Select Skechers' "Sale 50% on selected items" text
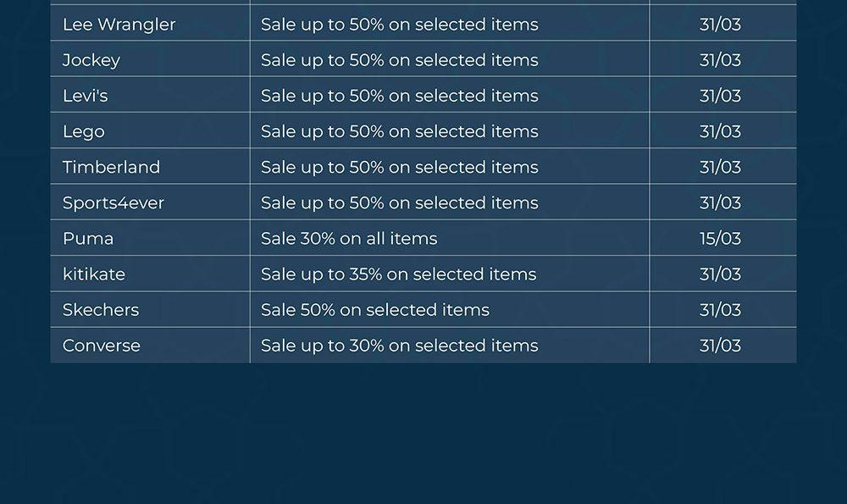 click(375, 309)
